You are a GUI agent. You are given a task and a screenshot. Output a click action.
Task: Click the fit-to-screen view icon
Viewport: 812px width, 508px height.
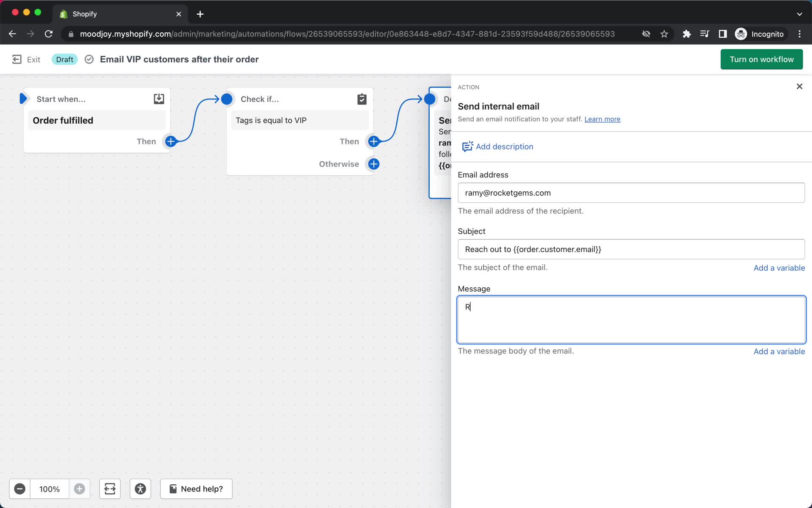pyautogui.click(x=110, y=489)
